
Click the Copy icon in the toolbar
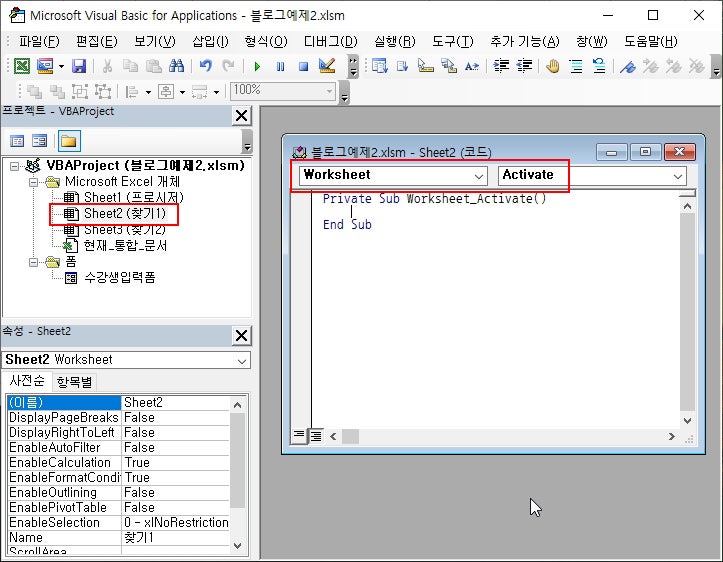click(130, 66)
